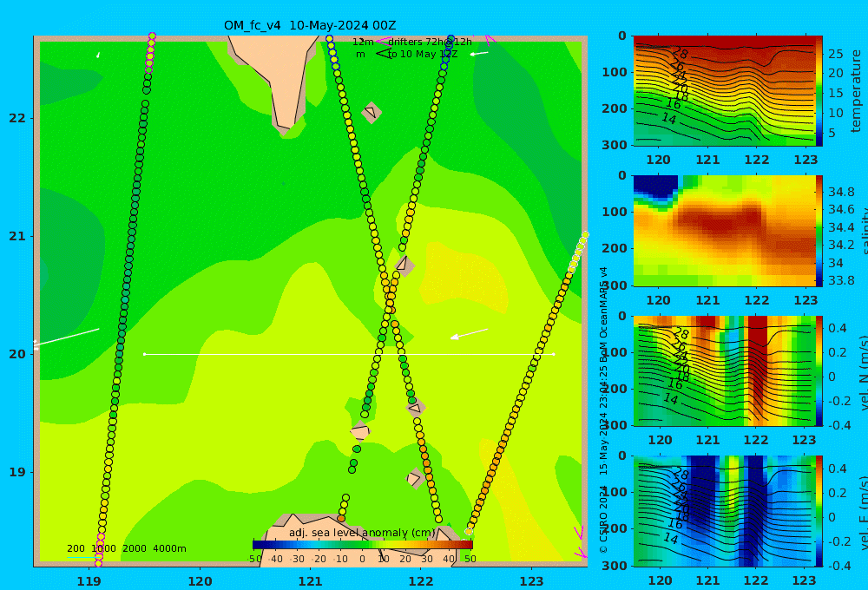Click the white arrow near the top-right of the map
The width and height of the screenshot is (868, 590).
click(x=479, y=54)
